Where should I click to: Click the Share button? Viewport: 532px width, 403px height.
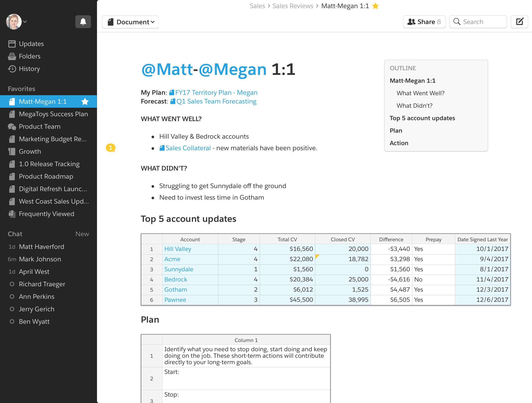point(424,22)
